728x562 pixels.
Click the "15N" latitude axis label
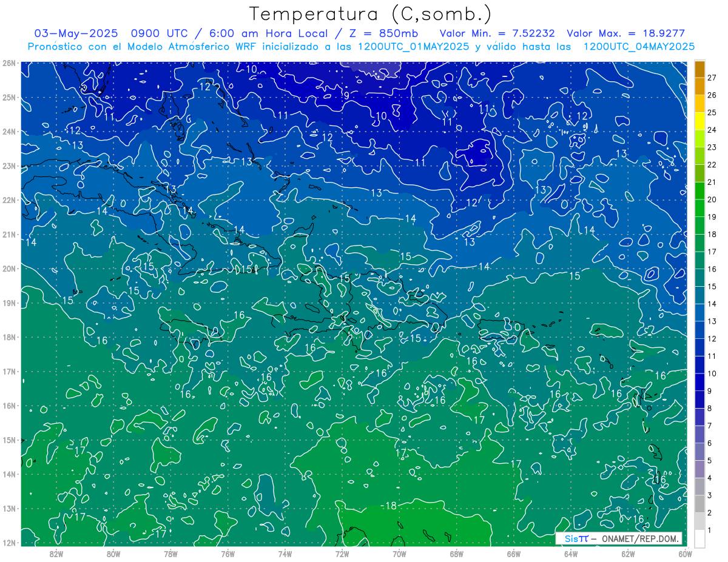point(8,440)
